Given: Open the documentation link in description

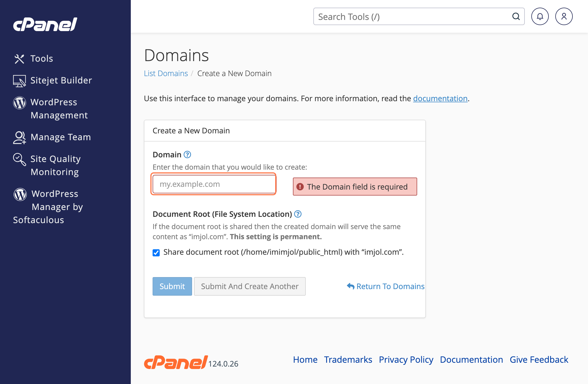Looking at the screenshot, I should pos(440,98).
